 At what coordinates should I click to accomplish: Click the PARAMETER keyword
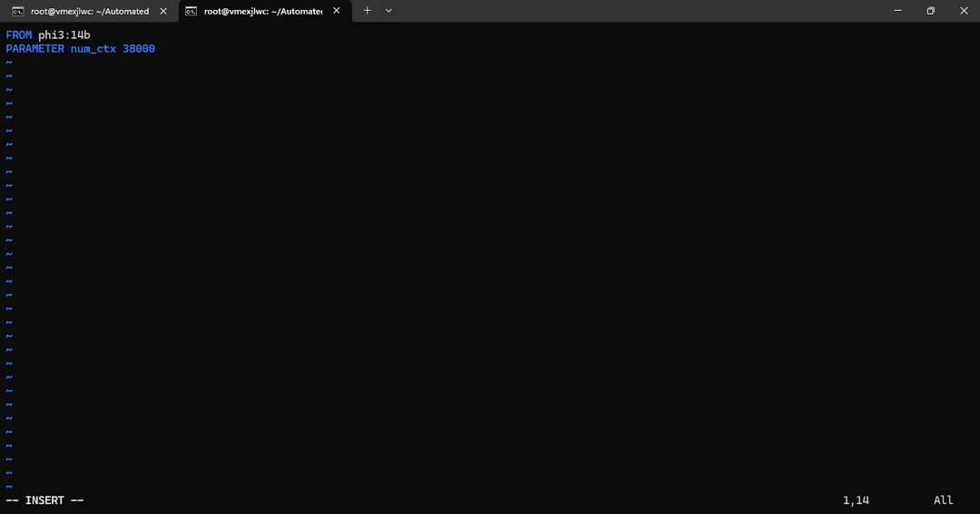tap(35, 49)
